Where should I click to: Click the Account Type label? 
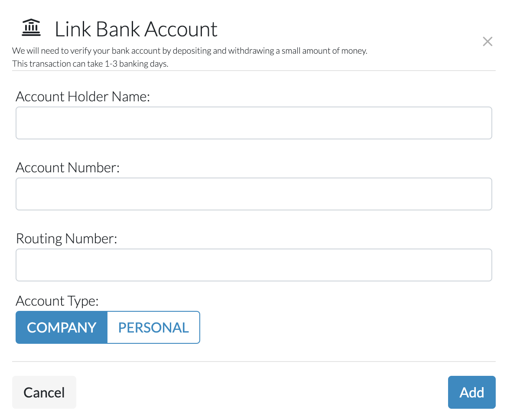coord(56,300)
